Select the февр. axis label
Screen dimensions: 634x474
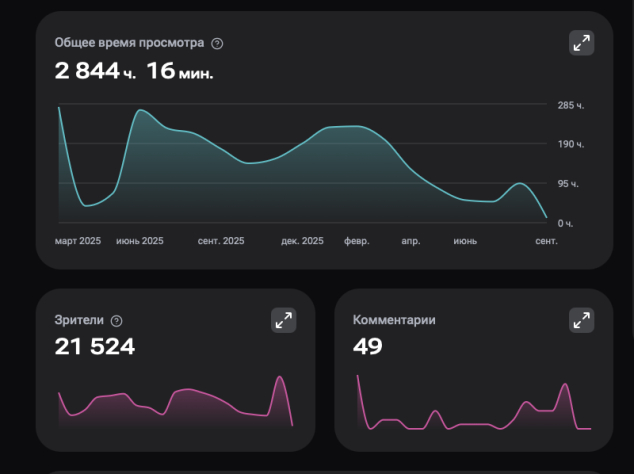pos(357,241)
